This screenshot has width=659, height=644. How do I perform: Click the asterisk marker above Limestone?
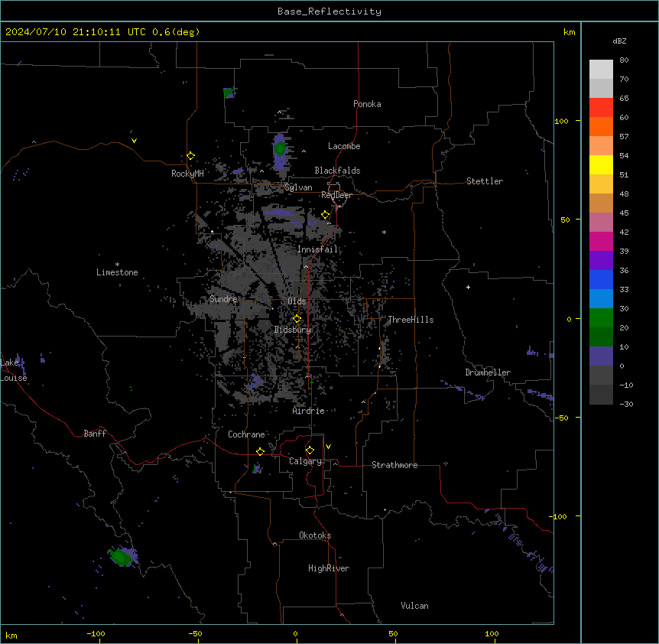click(117, 265)
